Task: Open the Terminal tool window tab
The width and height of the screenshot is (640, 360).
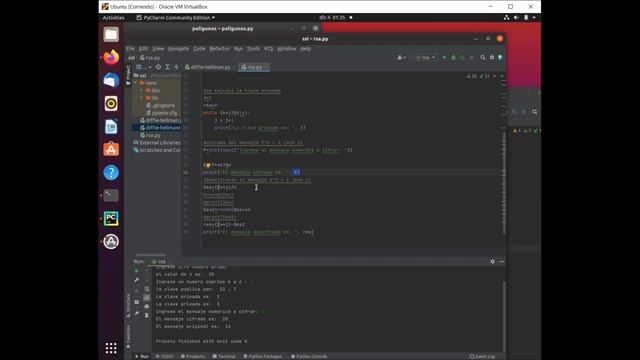Action: (x=224, y=356)
